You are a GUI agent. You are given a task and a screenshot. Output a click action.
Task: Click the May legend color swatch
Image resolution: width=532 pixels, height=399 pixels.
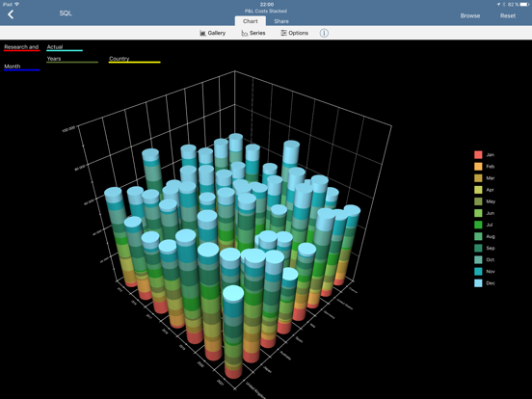click(x=478, y=201)
